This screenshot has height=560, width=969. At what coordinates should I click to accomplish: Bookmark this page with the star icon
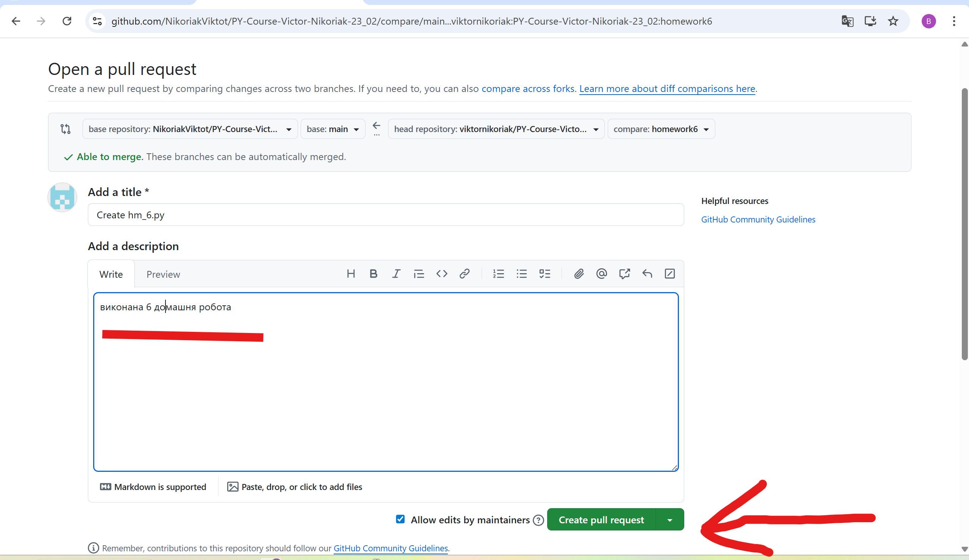tap(893, 21)
